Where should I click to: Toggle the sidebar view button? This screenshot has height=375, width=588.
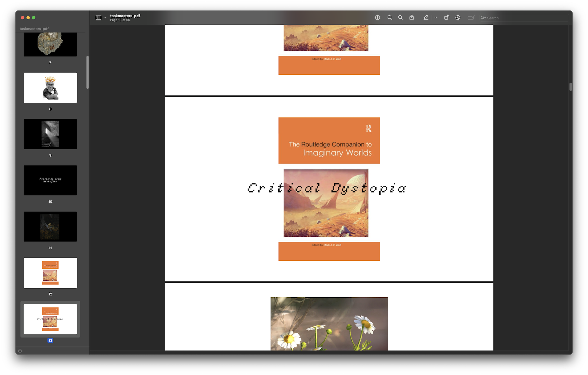(98, 18)
